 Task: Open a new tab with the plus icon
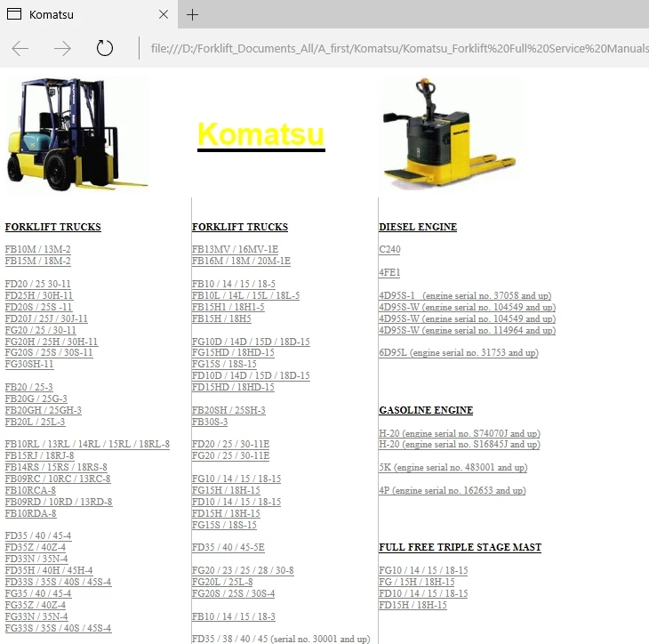pos(192,14)
